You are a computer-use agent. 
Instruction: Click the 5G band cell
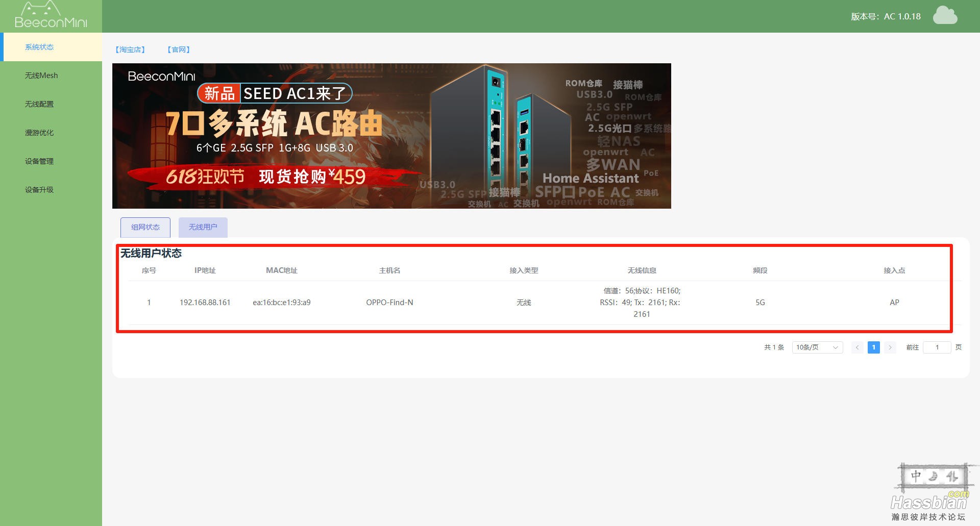760,303
